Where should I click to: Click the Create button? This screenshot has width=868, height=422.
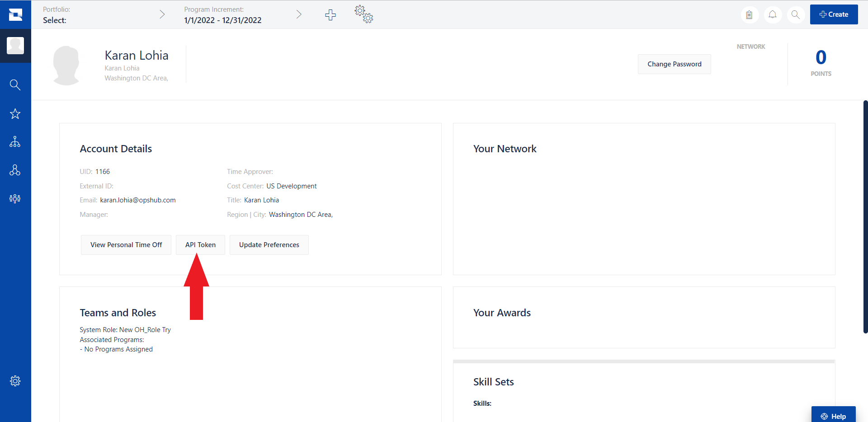pos(834,14)
